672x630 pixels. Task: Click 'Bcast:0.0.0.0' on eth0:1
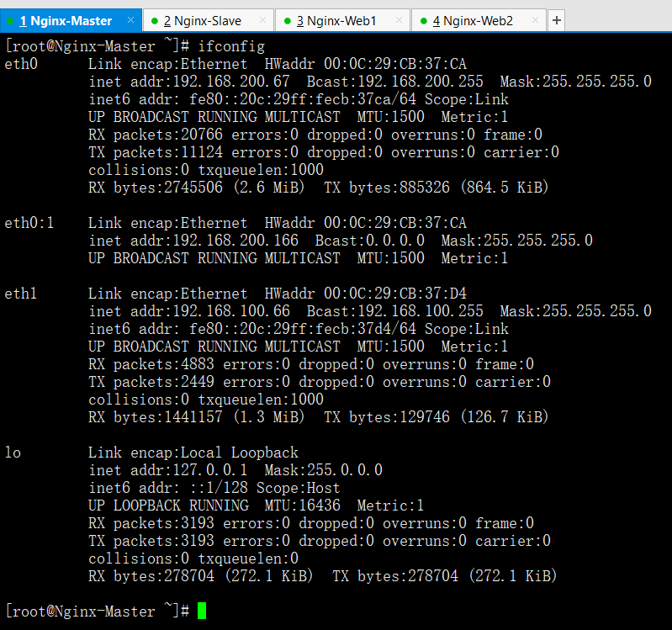coord(370,241)
